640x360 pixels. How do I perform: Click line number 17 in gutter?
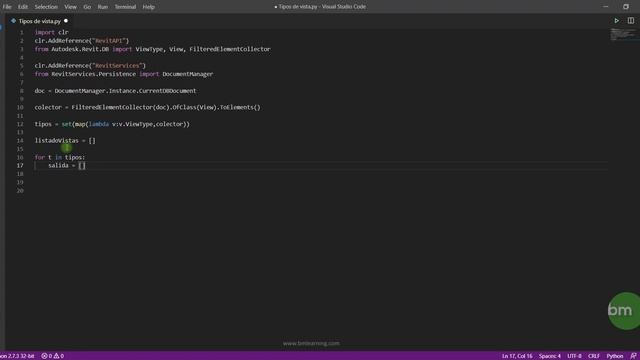[x=20, y=166]
